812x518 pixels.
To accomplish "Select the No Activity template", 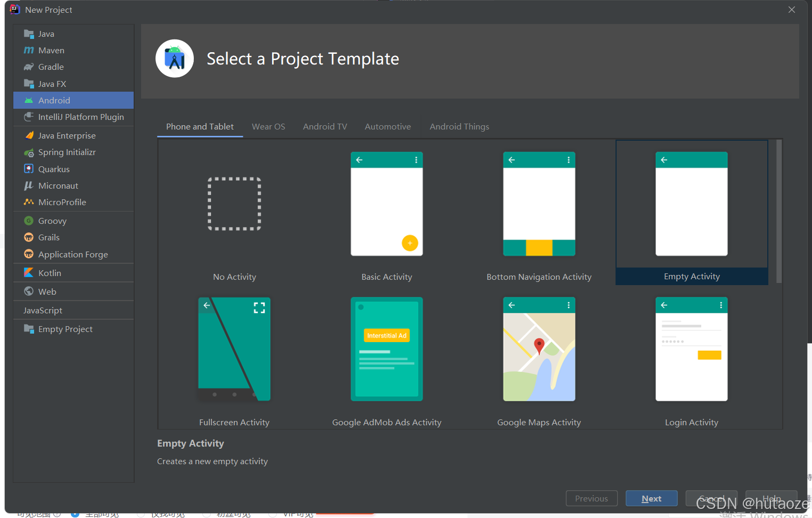I will (234, 213).
